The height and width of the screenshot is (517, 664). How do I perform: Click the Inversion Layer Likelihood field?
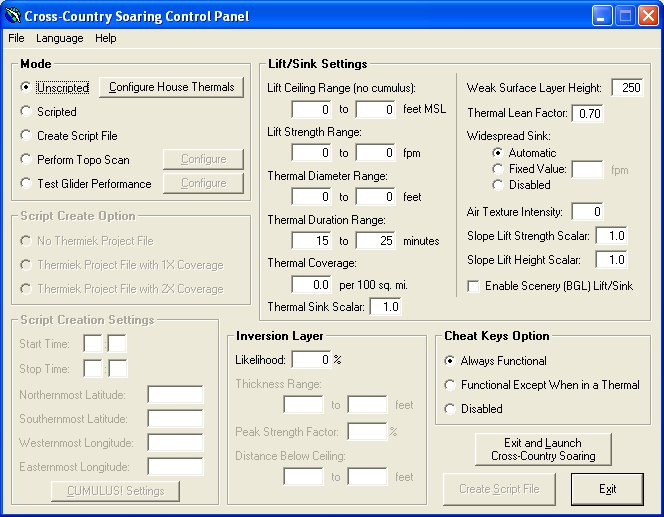[x=312, y=359]
